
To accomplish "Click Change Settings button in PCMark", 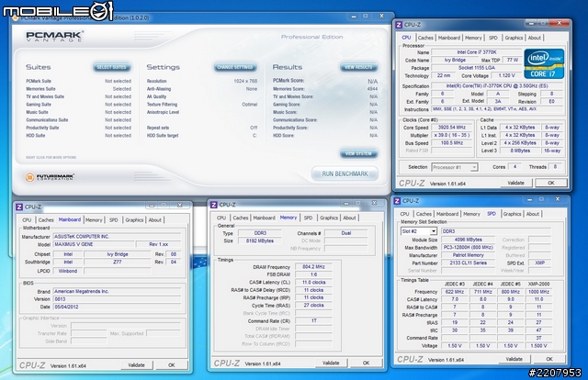I will 235,67.
